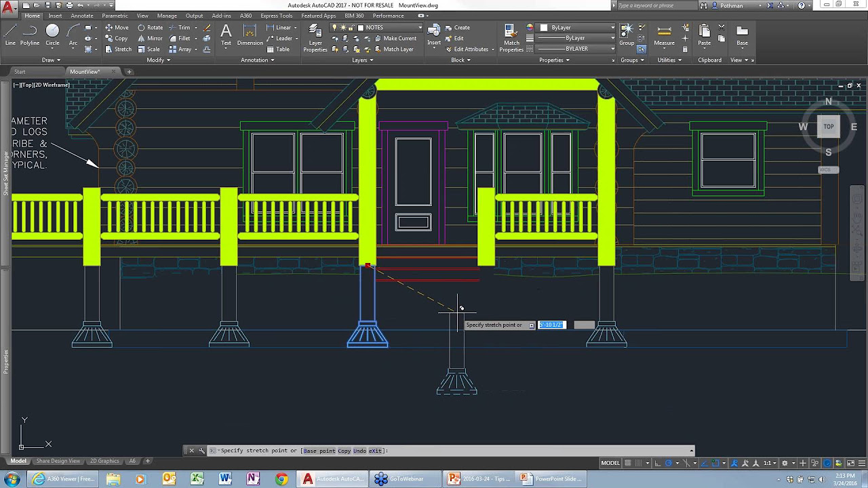Switch to the Annotate ribbon tab

click(x=82, y=16)
